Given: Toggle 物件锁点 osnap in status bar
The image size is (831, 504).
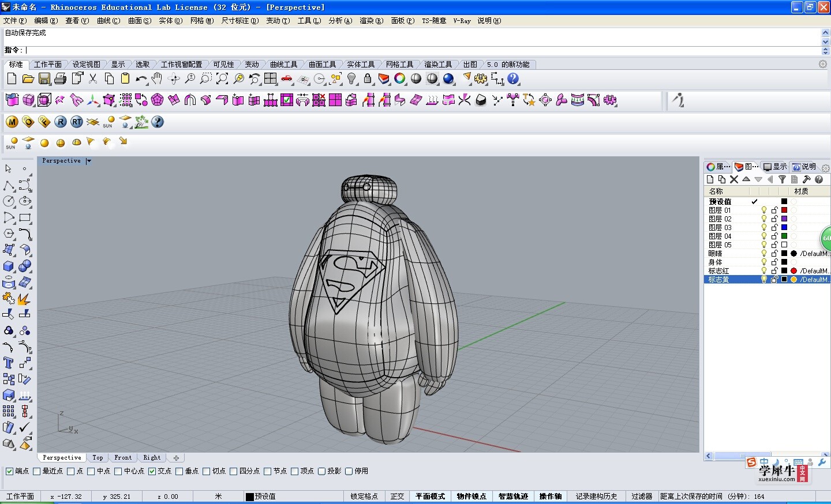Looking at the screenshot, I should (471, 497).
